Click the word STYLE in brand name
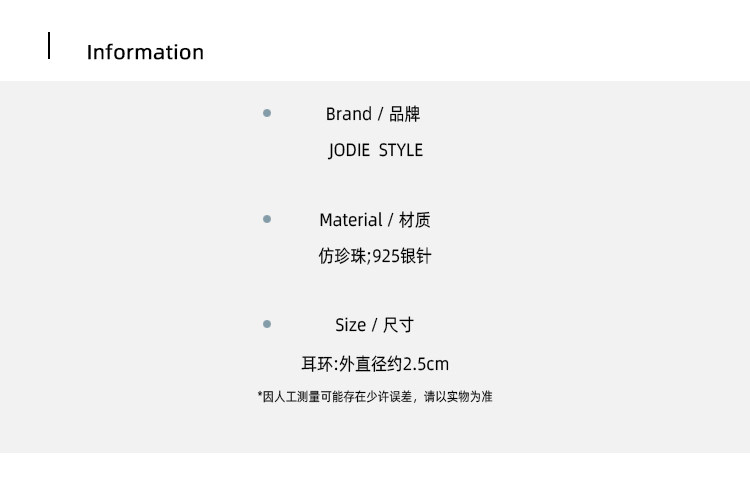Viewport: 750px width, 501px height. [401, 150]
